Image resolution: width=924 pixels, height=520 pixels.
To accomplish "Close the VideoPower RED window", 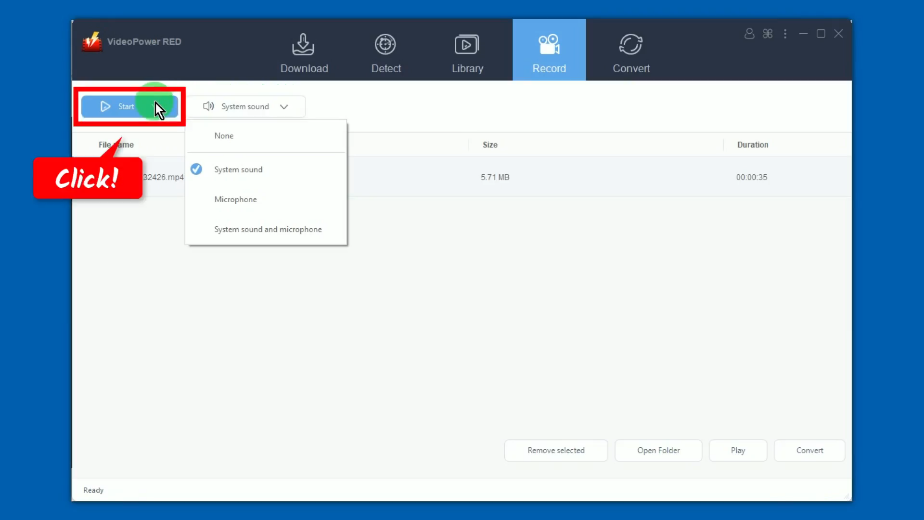I will pos(839,34).
